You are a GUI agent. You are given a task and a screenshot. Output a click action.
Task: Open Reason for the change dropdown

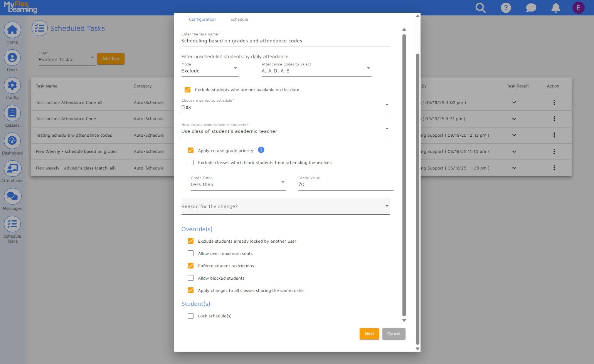coord(286,206)
